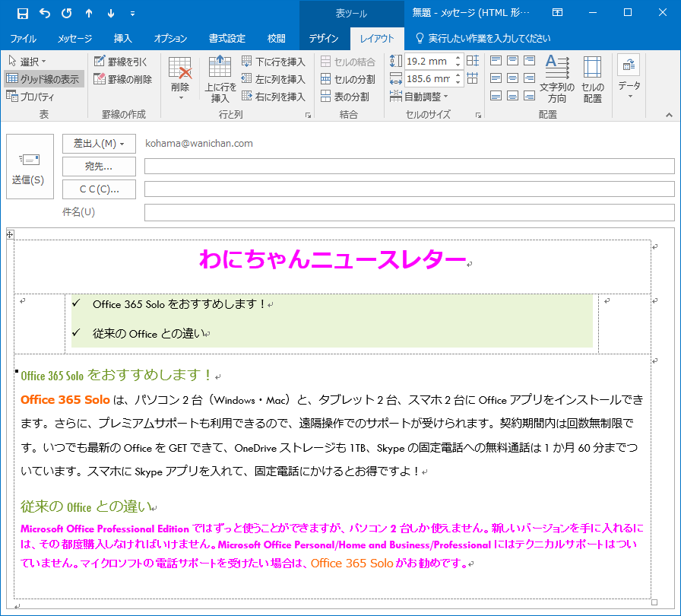Click セルの分割 split cells
The image size is (681, 616).
point(347,79)
